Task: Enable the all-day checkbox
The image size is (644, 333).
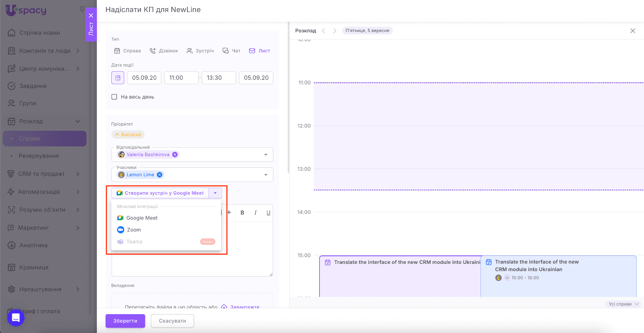Action: tap(114, 97)
